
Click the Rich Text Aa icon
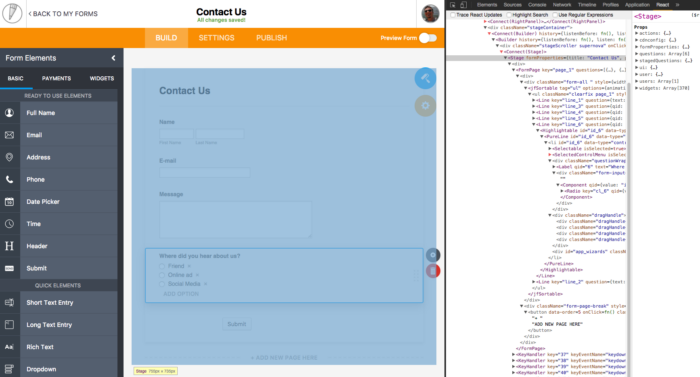9,347
